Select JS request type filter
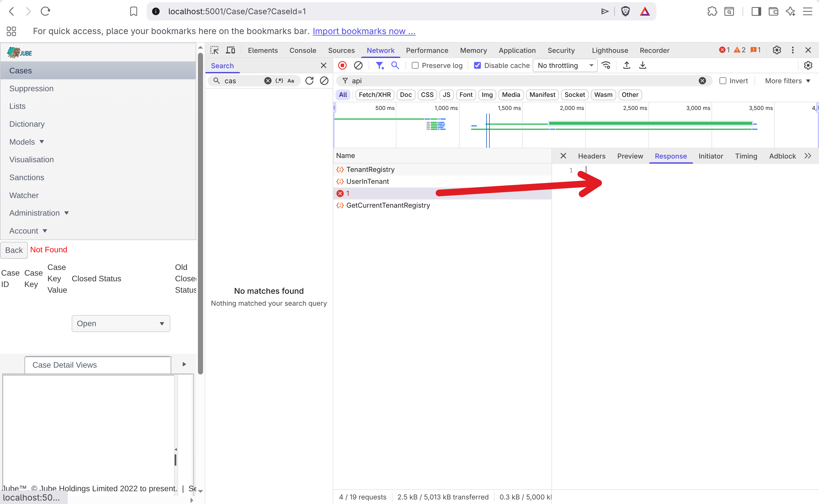The image size is (819, 504). pos(446,95)
